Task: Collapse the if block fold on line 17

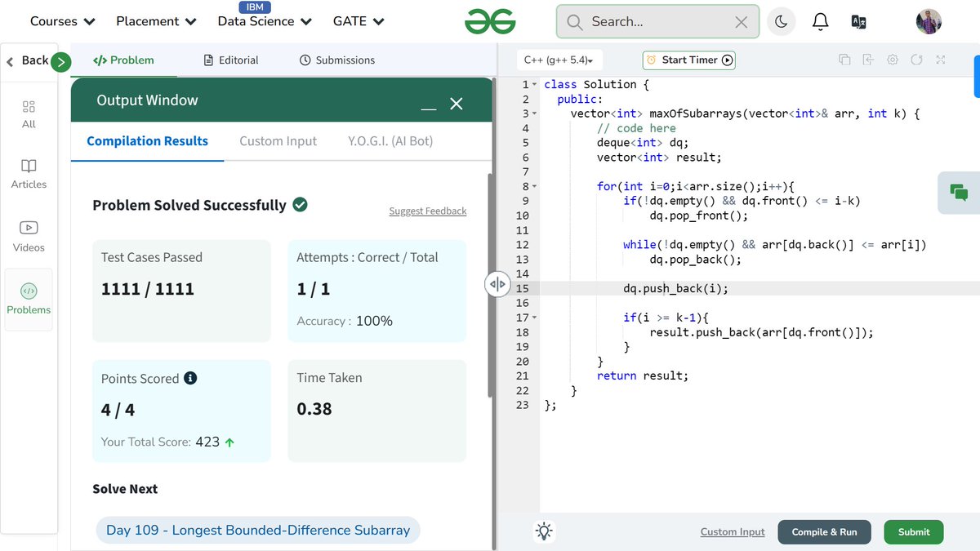Action: click(x=534, y=318)
